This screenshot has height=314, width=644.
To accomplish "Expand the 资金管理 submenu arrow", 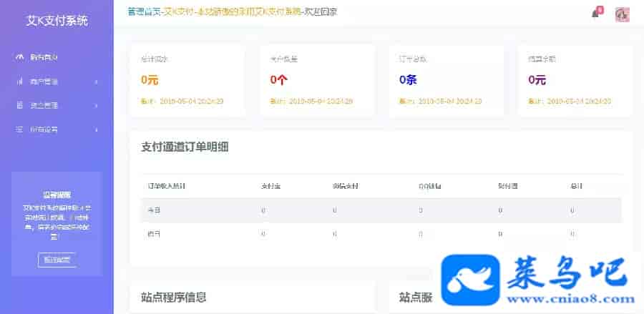I will click(97, 106).
